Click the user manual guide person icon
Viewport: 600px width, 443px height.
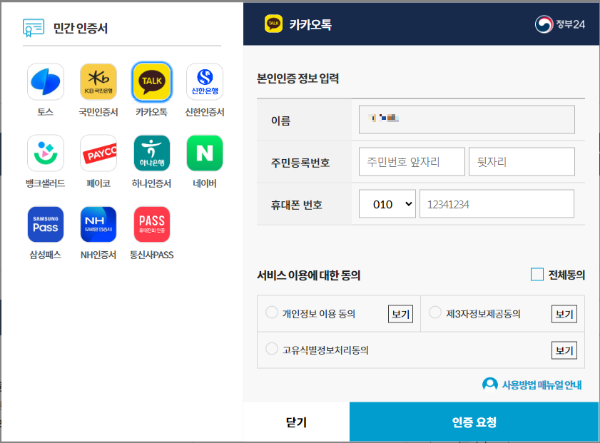tap(490, 384)
